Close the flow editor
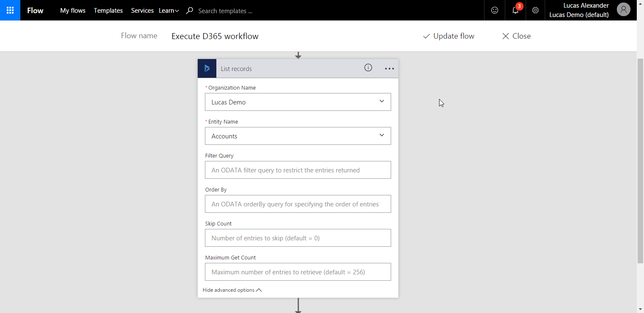 [x=516, y=36]
